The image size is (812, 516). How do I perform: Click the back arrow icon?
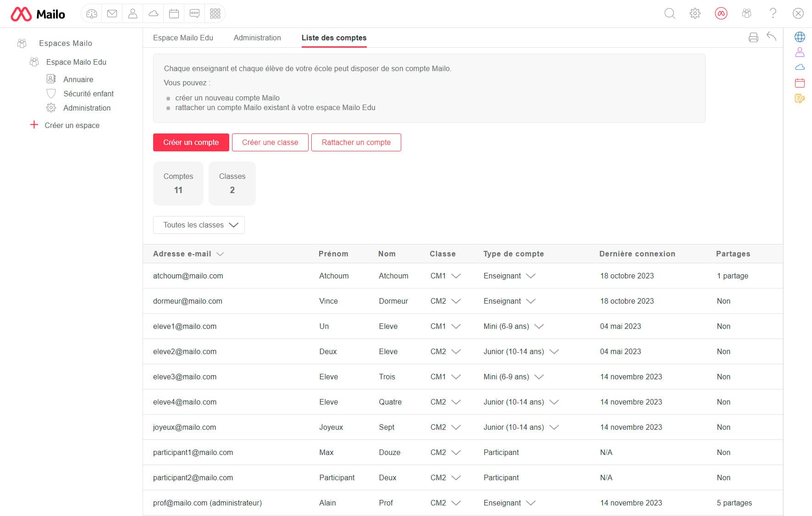771,37
